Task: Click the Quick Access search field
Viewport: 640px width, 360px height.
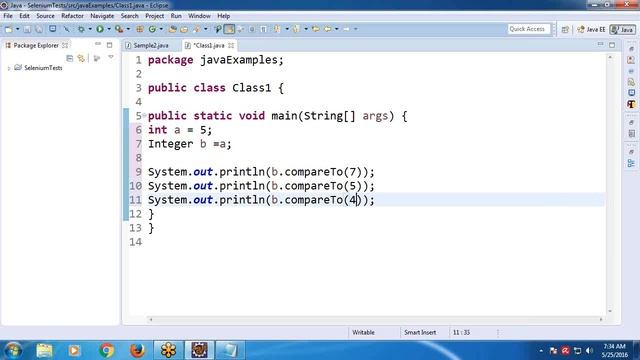Action: point(529,29)
